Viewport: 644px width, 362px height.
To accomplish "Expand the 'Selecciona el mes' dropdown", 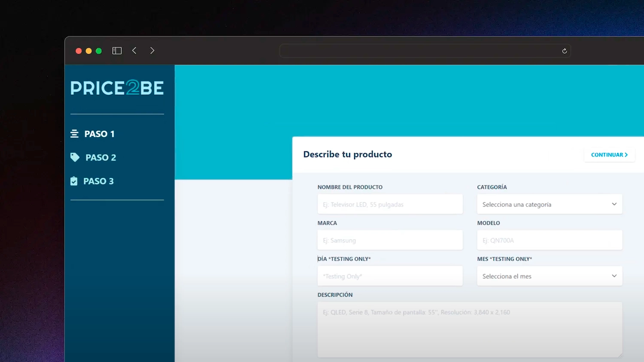I will [x=549, y=276].
